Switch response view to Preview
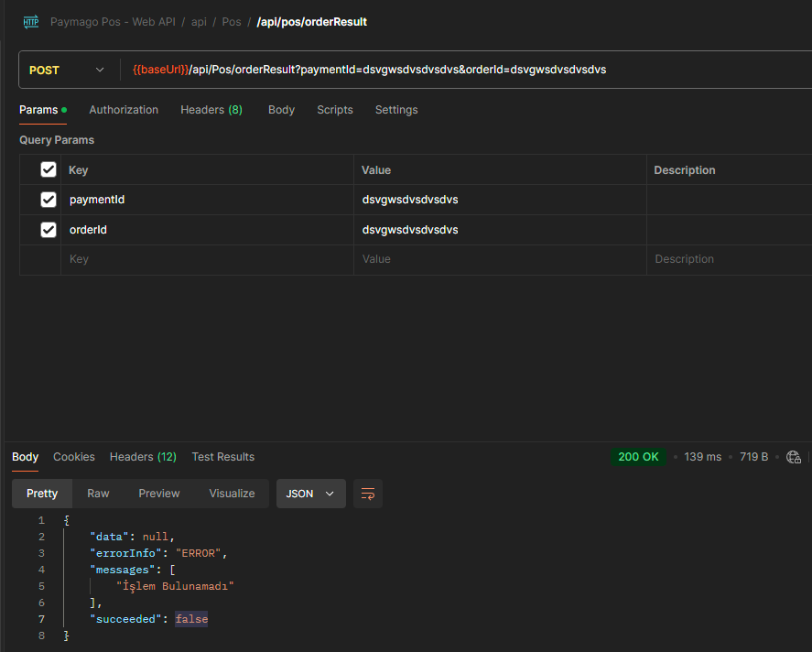Viewport: 812px width, 652px height. pos(159,494)
